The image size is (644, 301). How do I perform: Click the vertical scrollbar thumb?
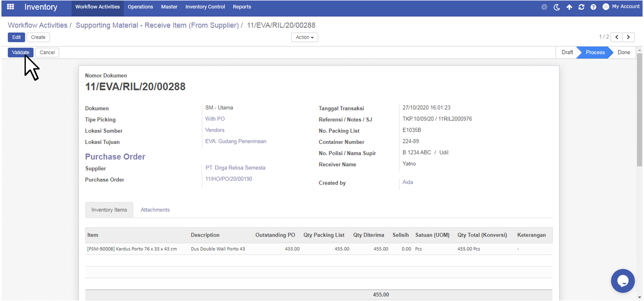639,109
